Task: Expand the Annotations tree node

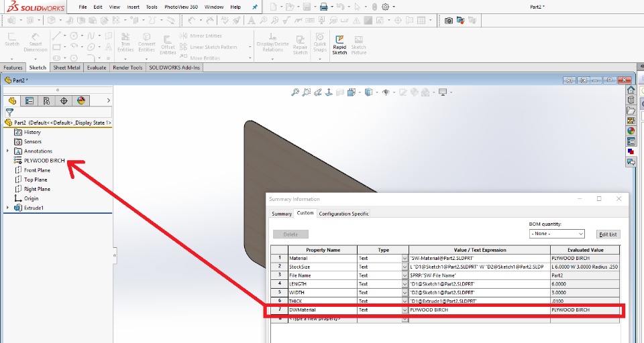Action: pyautogui.click(x=7, y=151)
